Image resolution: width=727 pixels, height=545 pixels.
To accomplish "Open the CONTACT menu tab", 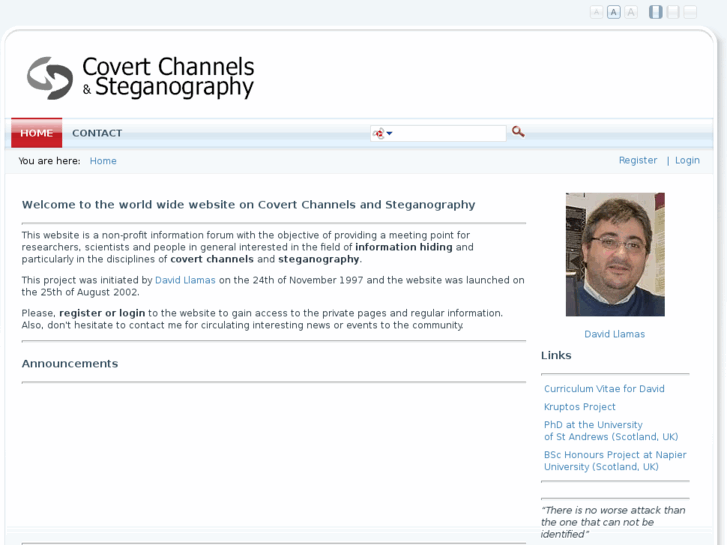I will pyautogui.click(x=97, y=133).
